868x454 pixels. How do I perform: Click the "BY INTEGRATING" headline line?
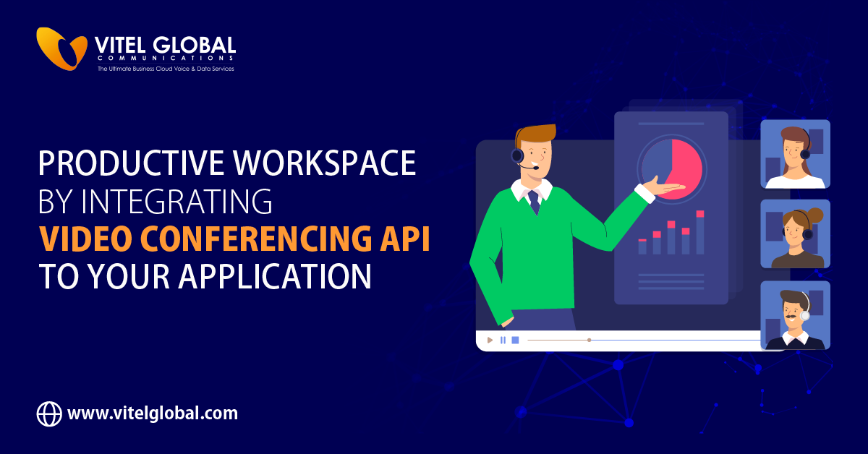pyautogui.click(x=156, y=202)
